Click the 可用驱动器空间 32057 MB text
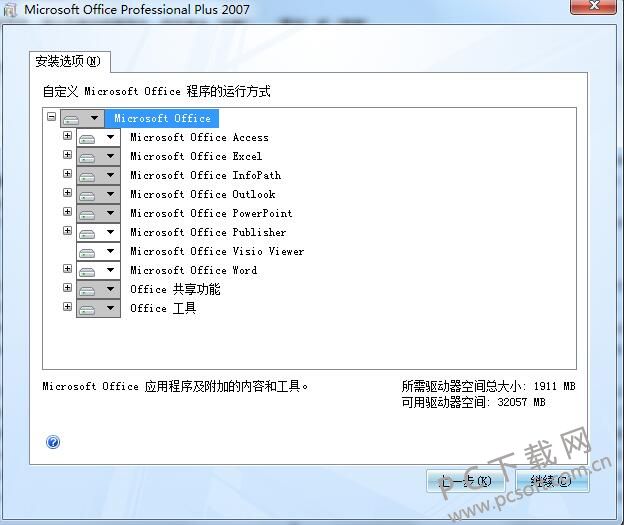The height and width of the screenshot is (525, 624). [473, 402]
